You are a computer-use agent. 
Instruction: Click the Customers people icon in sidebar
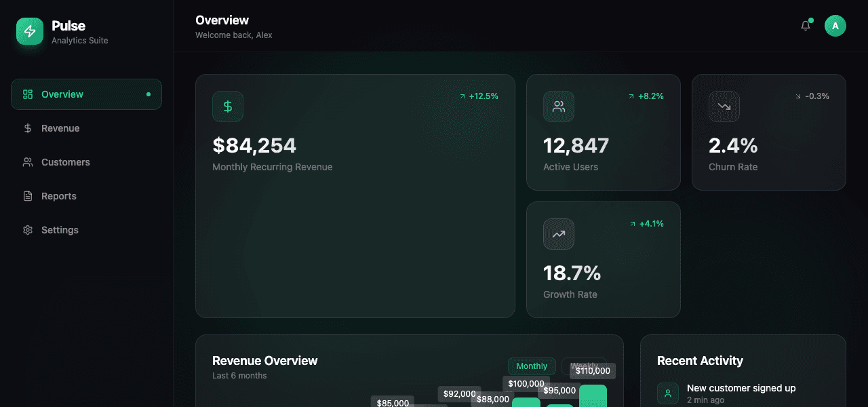(28, 162)
